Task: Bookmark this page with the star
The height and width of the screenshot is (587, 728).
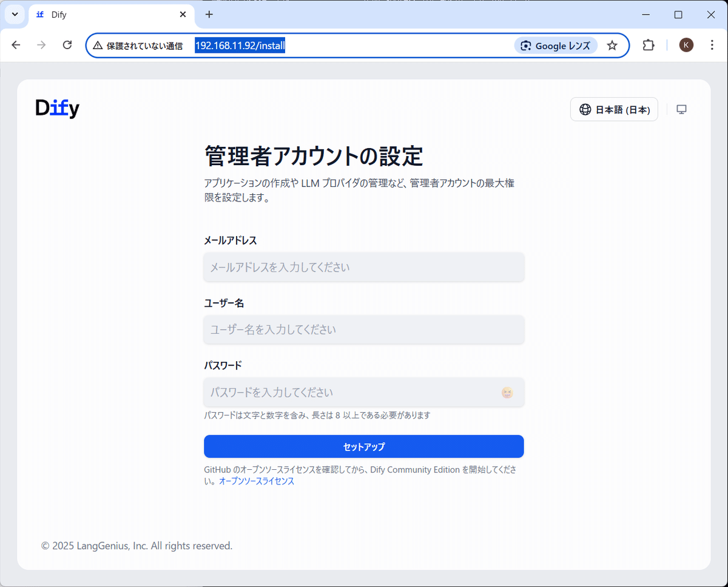Action: click(612, 45)
